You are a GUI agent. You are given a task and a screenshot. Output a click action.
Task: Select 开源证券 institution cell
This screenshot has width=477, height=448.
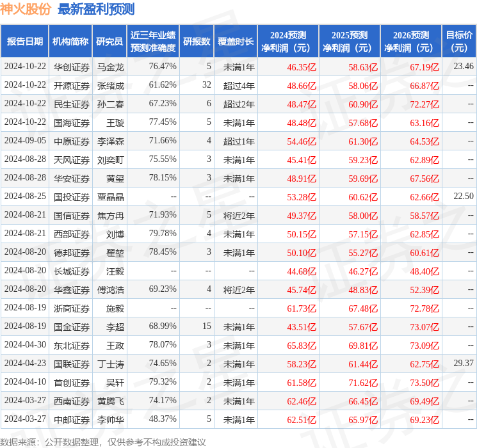(72, 86)
